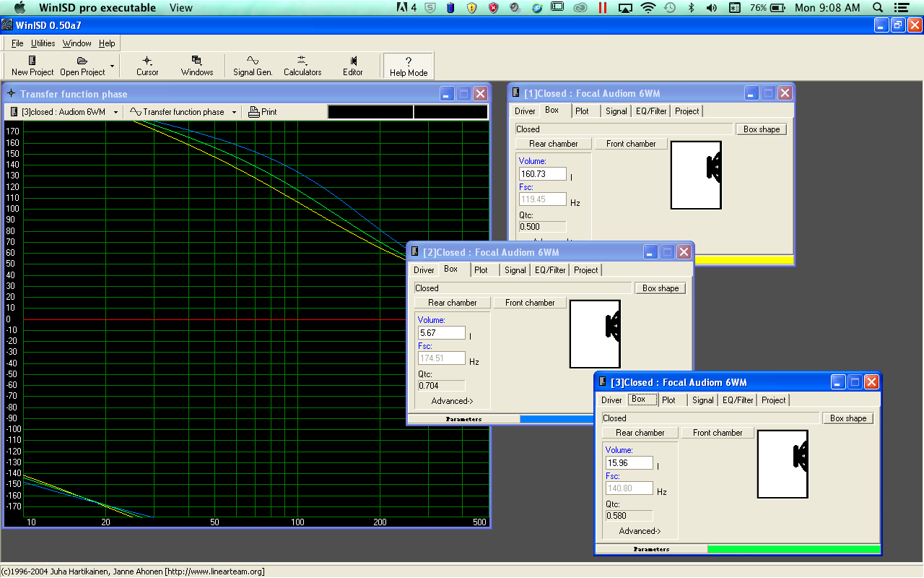
Task: Click Front chamber in project [3] window
Action: 718,433
